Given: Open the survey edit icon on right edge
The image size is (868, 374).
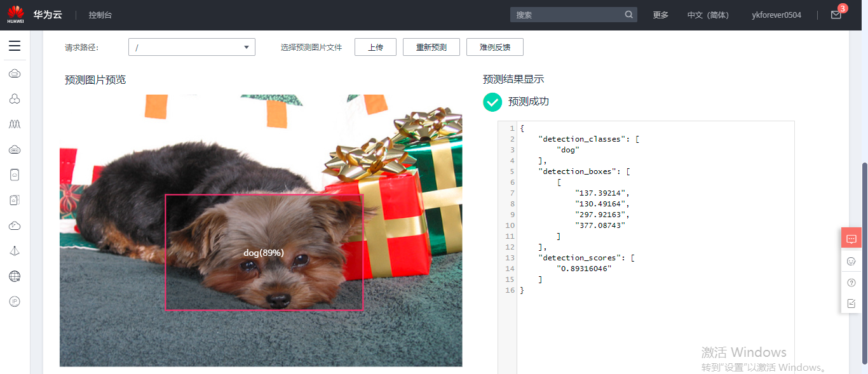Looking at the screenshot, I should pos(851,303).
